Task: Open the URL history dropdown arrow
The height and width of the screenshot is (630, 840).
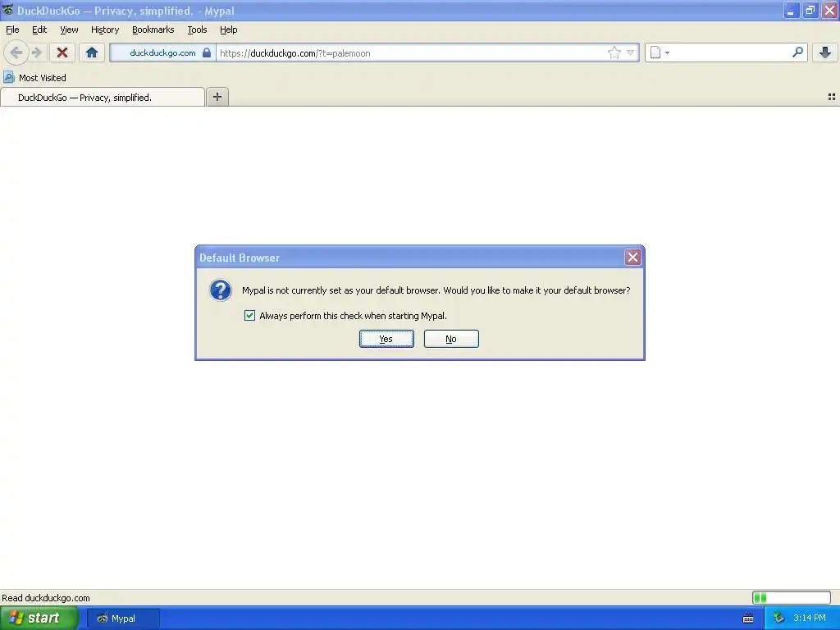Action: 631,52
